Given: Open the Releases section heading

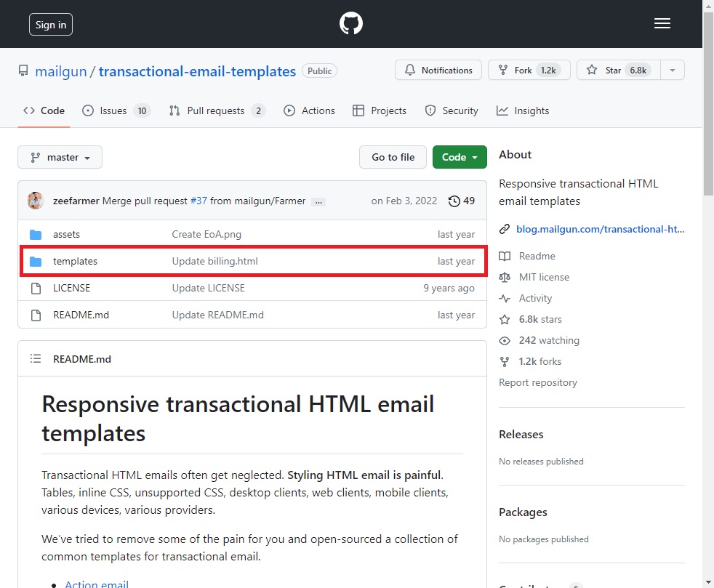Looking at the screenshot, I should tap(521, 434).
